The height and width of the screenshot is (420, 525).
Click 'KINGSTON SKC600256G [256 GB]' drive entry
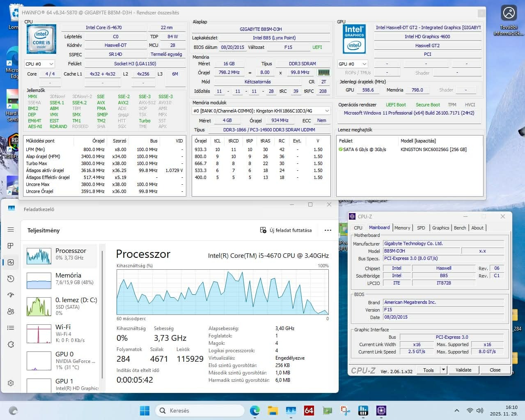[433, 149]
